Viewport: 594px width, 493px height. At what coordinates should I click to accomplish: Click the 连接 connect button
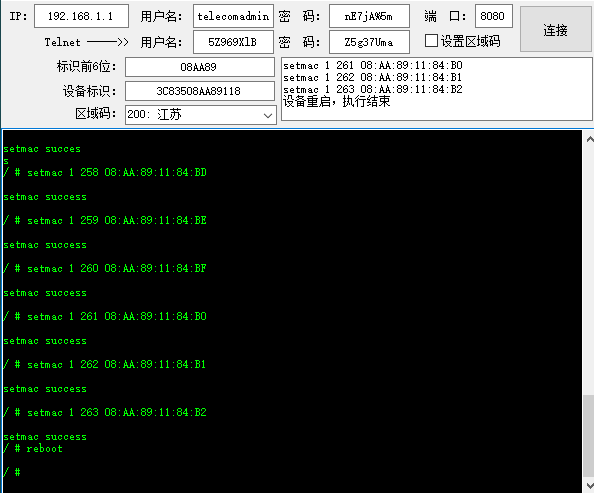555,29
